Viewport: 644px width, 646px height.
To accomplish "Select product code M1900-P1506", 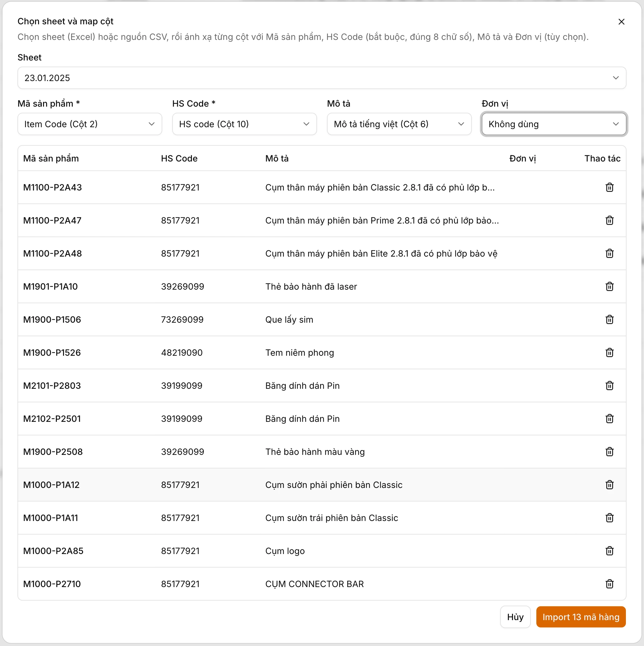I will pos(52,320).
